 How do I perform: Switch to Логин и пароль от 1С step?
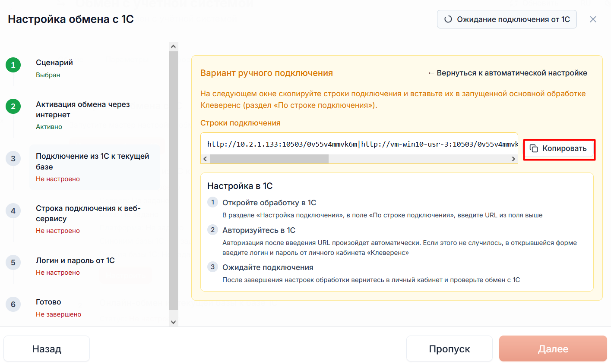coord(75,260)
